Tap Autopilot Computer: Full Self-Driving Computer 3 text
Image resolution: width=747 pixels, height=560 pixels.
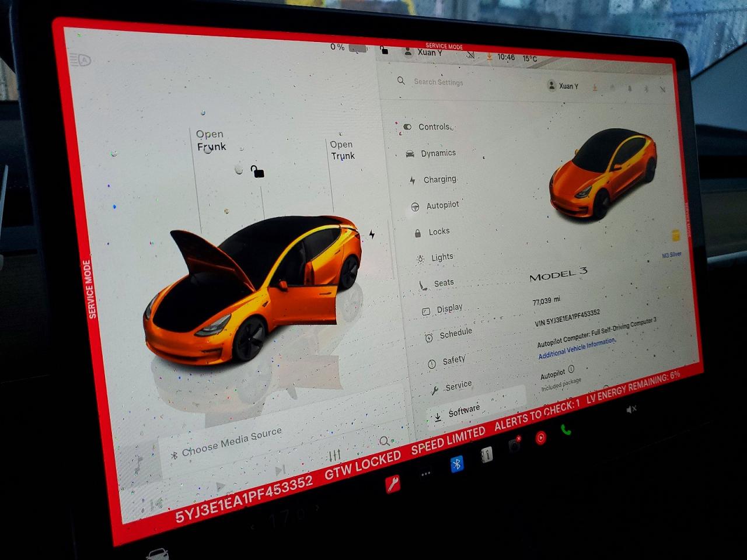point(596,332)
